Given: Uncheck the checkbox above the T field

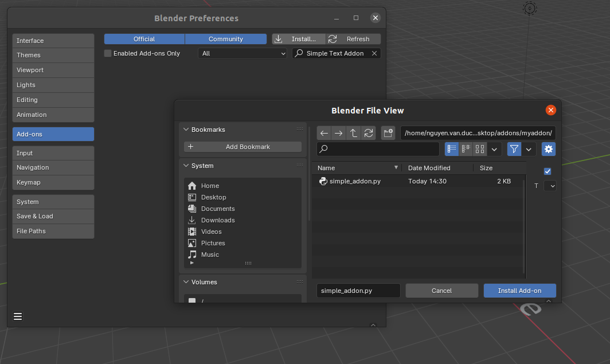Looking at the screenshot, I should point(548,171).
